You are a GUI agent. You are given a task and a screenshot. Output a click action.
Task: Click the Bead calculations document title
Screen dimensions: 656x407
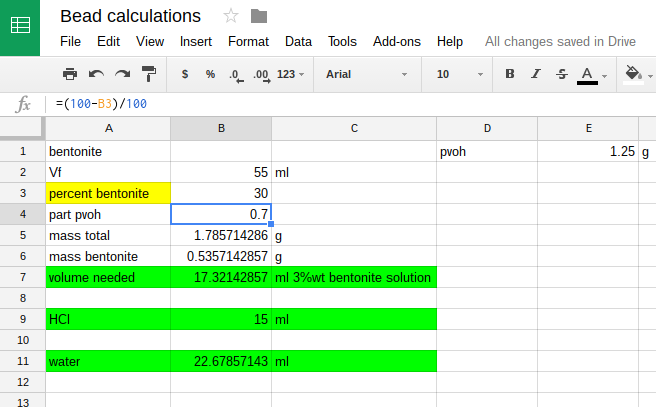tap(130, 16)
